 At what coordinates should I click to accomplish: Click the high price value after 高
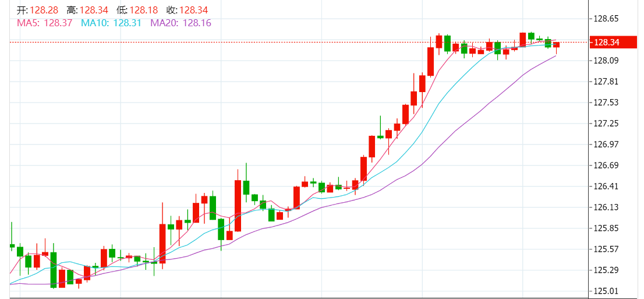(93, 10)
